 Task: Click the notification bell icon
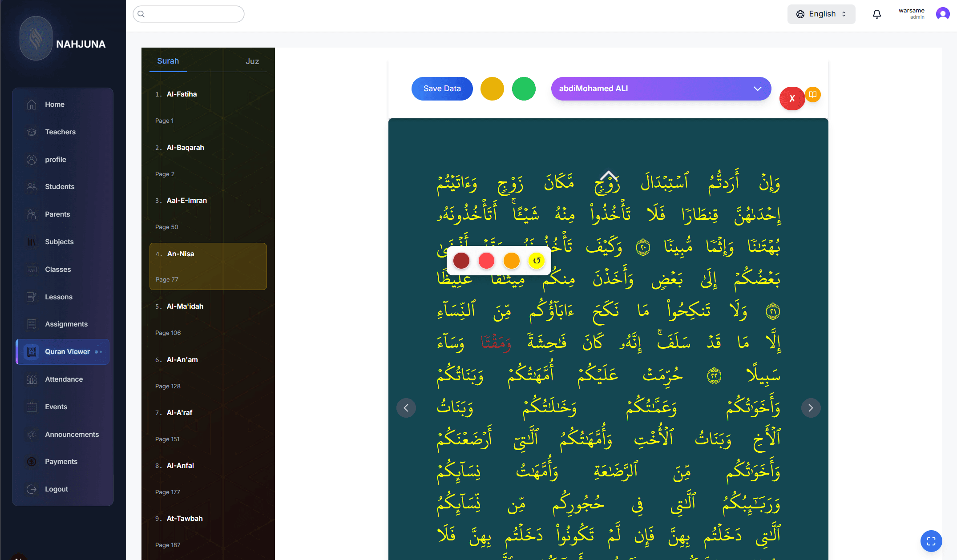click(876, 14)
